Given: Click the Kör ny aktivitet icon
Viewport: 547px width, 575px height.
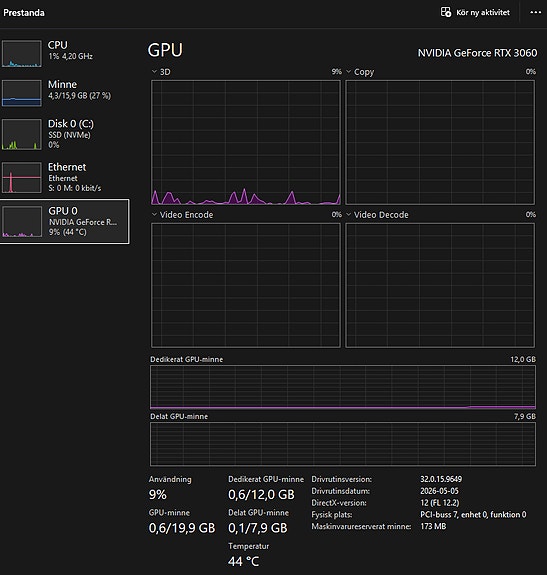Looking at the screenshot, I should (446, 12).
